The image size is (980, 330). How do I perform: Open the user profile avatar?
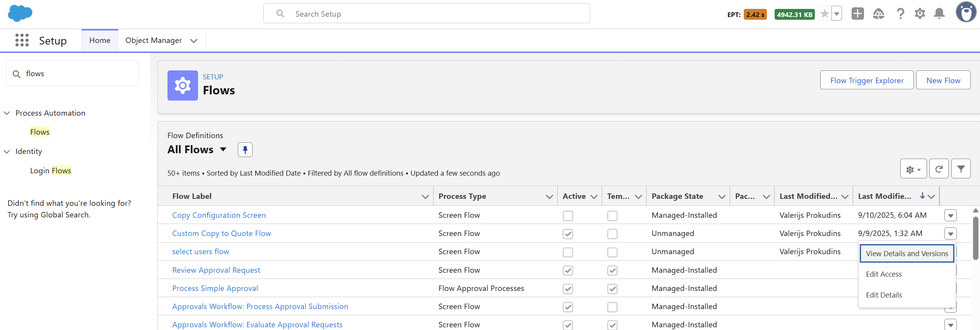pos(966,12)
